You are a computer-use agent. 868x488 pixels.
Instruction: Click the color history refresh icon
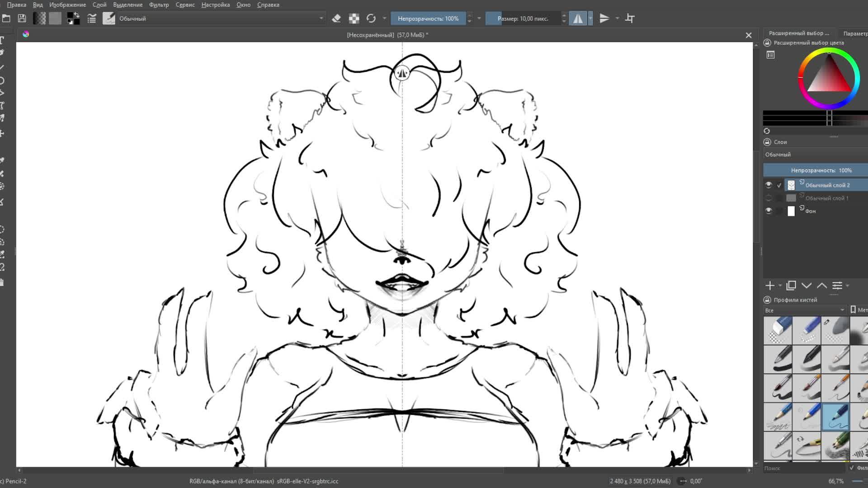click(x=767, y=131)
